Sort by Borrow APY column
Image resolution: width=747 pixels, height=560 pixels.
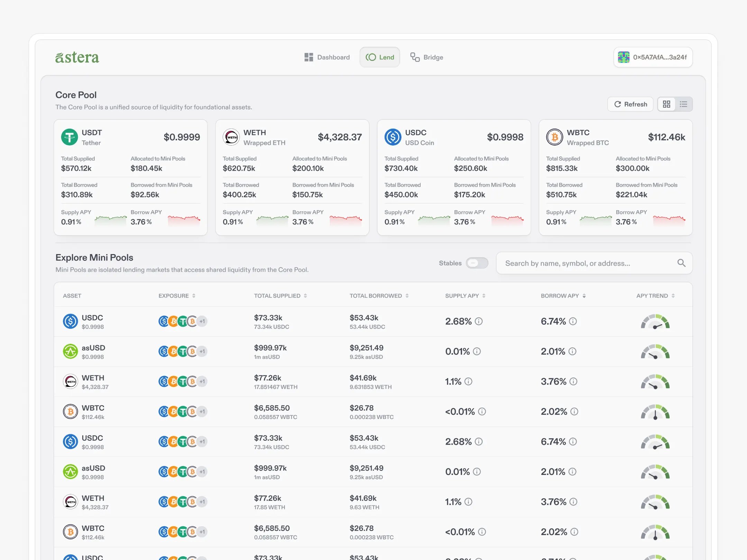click(x=563, y=296)
